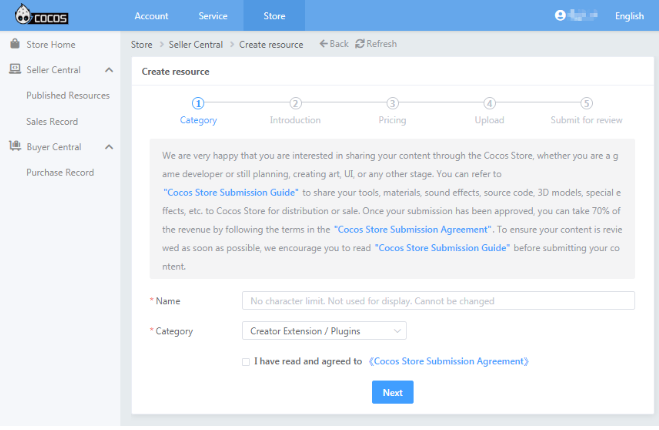
Task: Click the Upload step label
Action: (489, 120)
